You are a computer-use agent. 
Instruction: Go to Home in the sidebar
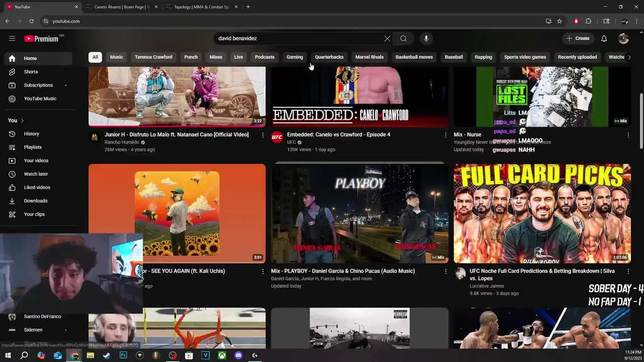[x=38, y=58]
